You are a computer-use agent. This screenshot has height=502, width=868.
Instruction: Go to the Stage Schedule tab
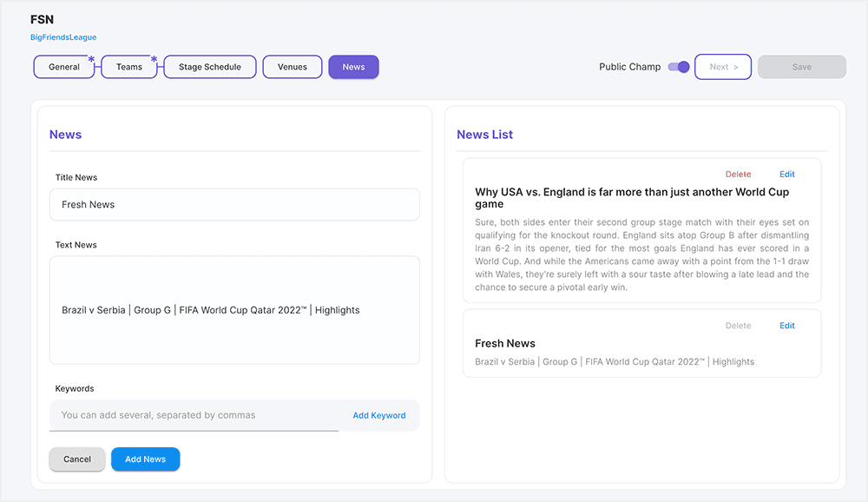click(210, 67)
